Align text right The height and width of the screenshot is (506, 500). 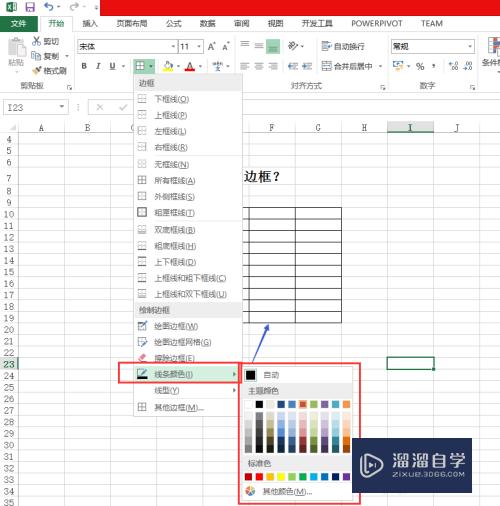click(273, 66)
